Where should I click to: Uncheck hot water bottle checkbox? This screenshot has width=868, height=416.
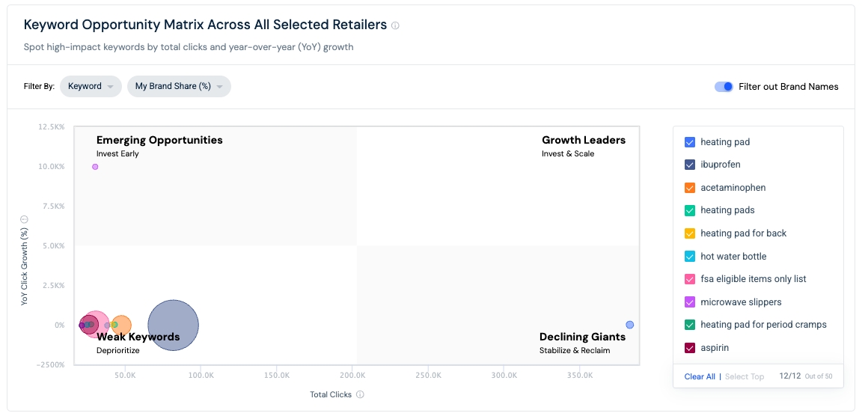(x=690, y=257)
